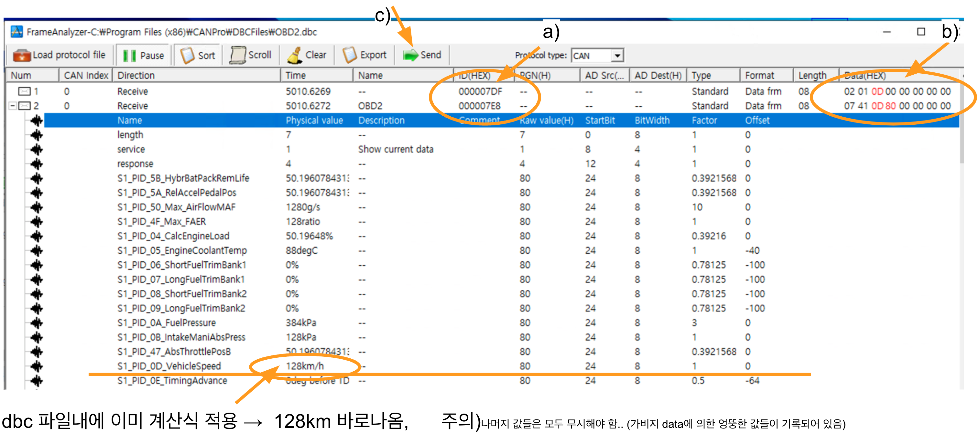Collapse frame 2 tree node
980x433 pixels.
coord(13,106)
